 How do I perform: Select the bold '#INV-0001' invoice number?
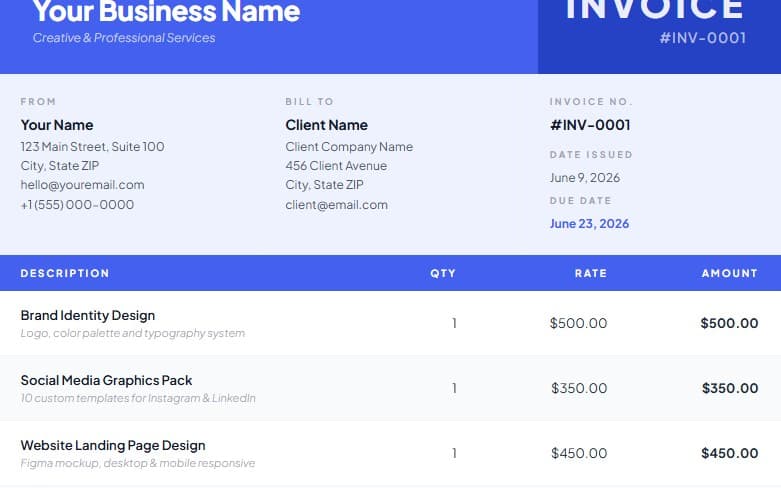point(590,125)
